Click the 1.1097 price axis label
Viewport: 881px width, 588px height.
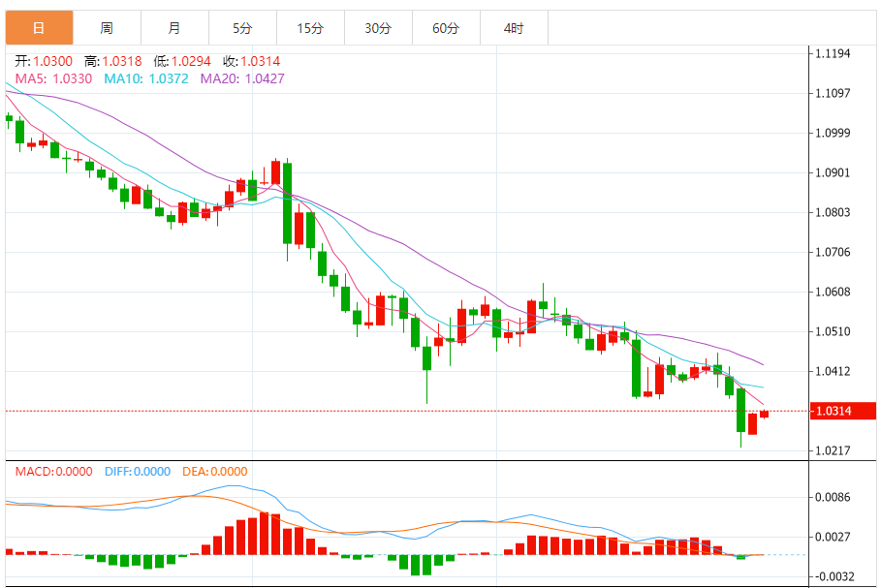tap(833, 93)
